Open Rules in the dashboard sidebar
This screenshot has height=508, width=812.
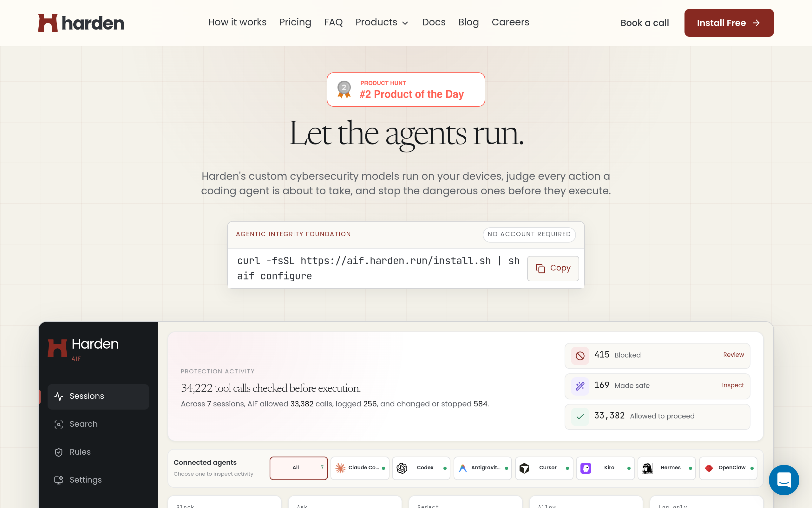click(x=98, y=452)
